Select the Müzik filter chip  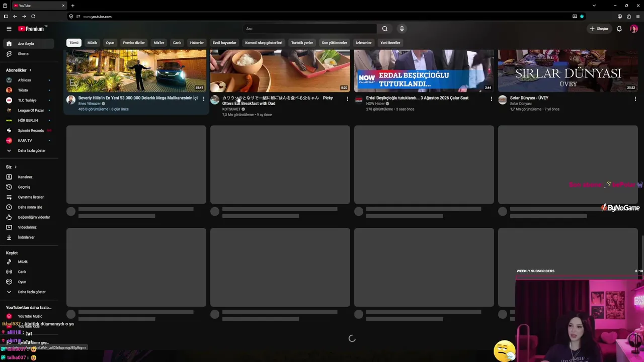[x=92, y=43]
